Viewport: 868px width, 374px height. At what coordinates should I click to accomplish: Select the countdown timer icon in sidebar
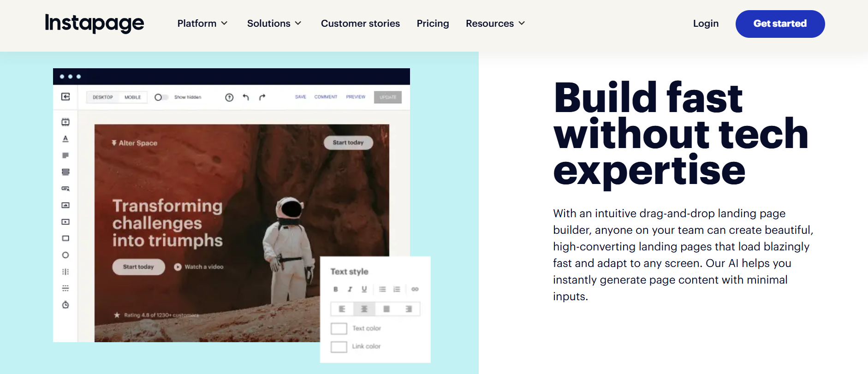coord(65,305)
